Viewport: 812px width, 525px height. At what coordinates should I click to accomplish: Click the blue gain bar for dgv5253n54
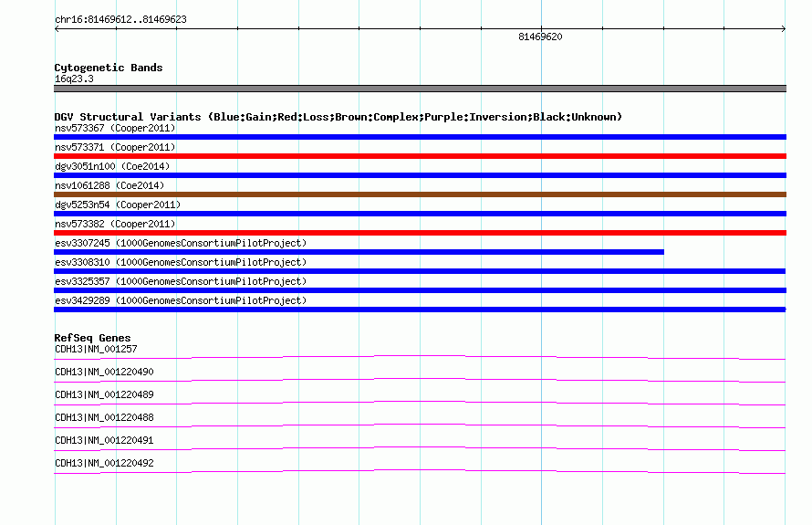pyautogui.click(x=420, y=214)
